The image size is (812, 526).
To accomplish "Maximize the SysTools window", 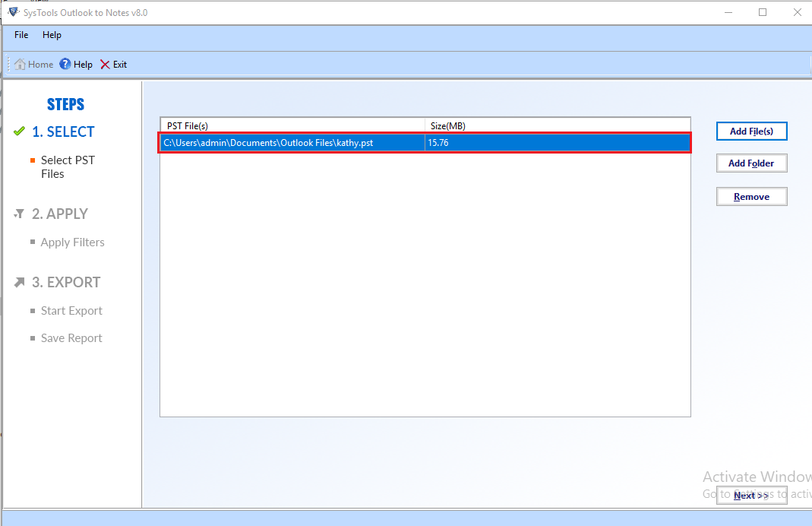I will [763, 12].
